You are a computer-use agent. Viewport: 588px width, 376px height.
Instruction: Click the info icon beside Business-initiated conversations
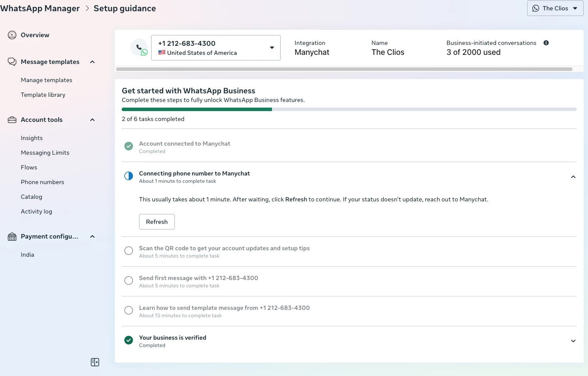[546, 43]
